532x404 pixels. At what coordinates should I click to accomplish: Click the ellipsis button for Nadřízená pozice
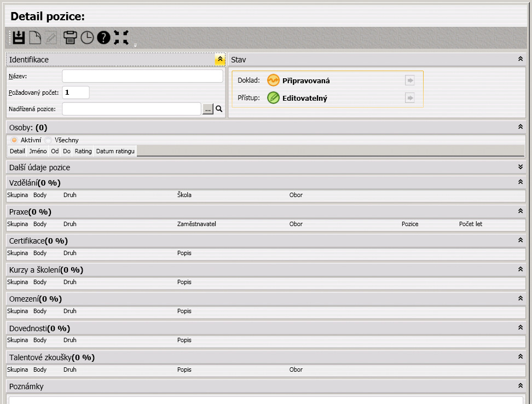(x=207, y=109)
